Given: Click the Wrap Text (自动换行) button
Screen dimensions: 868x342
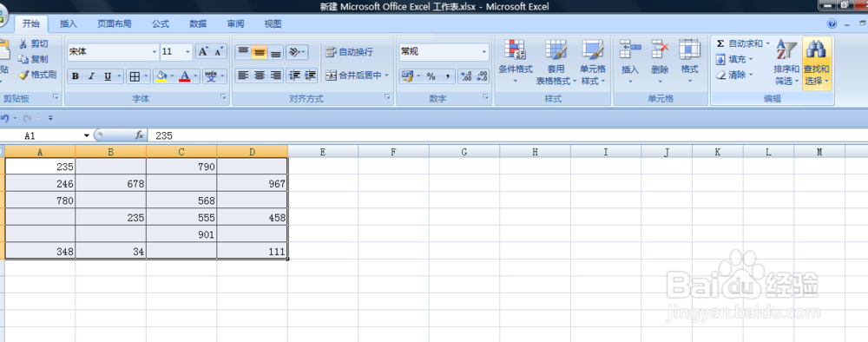Looking at the screenshot, I should coord(349,52).
